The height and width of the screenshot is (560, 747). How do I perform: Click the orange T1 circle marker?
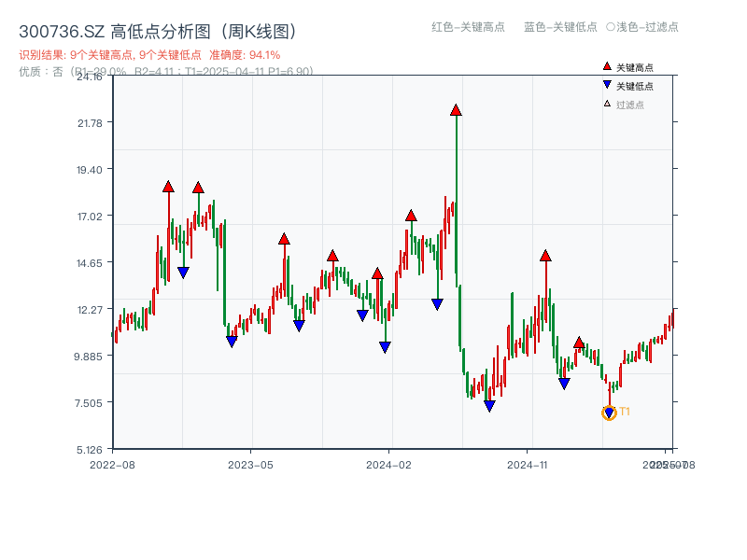pyautogui.click(x=608, y=412)
